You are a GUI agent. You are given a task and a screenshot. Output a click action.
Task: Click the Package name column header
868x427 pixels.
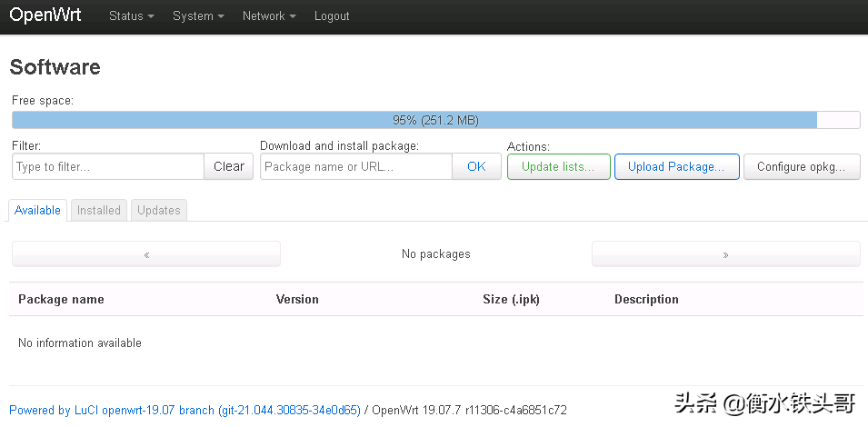click(61, 299)
